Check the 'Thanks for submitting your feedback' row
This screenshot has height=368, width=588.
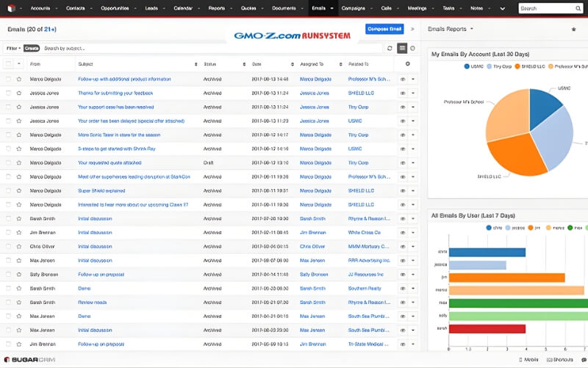click(8, 93)
